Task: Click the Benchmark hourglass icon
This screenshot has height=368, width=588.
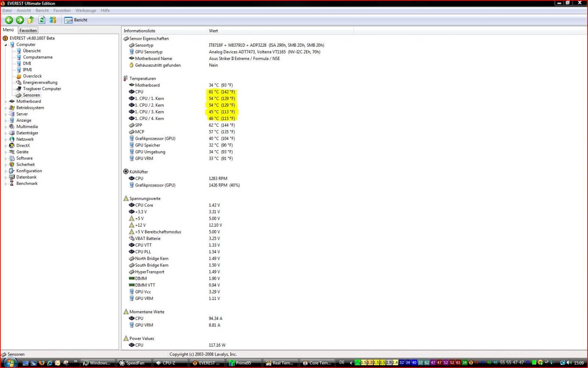Action: (12, 183)
